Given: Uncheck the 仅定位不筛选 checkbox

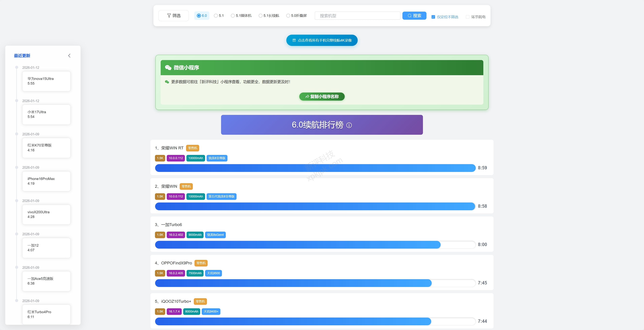Looking at the screenshot, I should pyautogui.click(x=433, y=17).
